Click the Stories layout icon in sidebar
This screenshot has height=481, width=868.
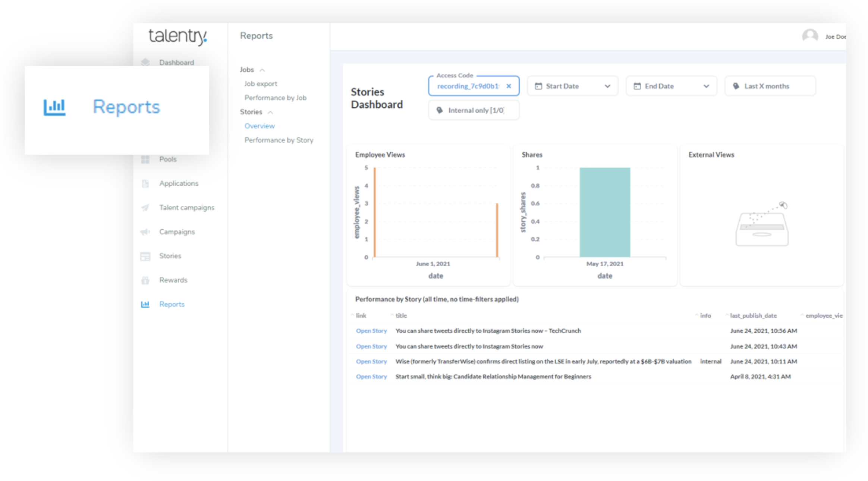(x=145, y=256)
